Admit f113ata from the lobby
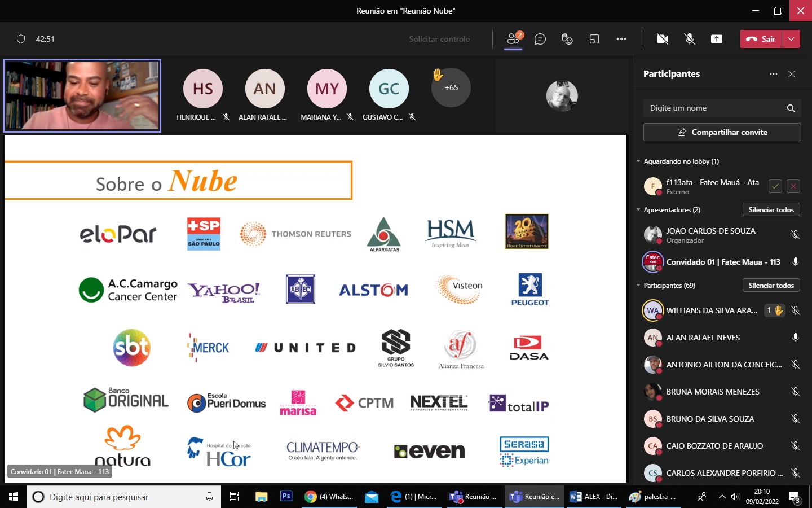Image resolution: width=812 pixels, height=508 pixels. tap(775, 186)
